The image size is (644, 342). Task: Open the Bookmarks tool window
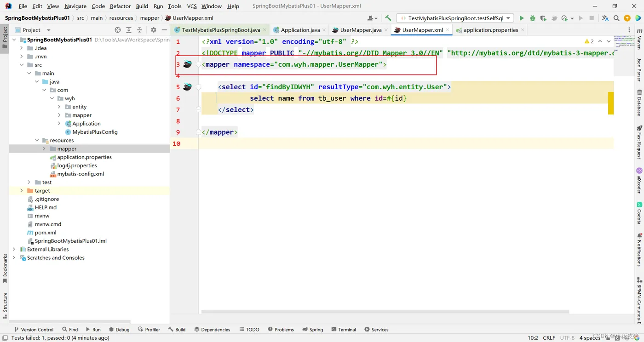5,269
